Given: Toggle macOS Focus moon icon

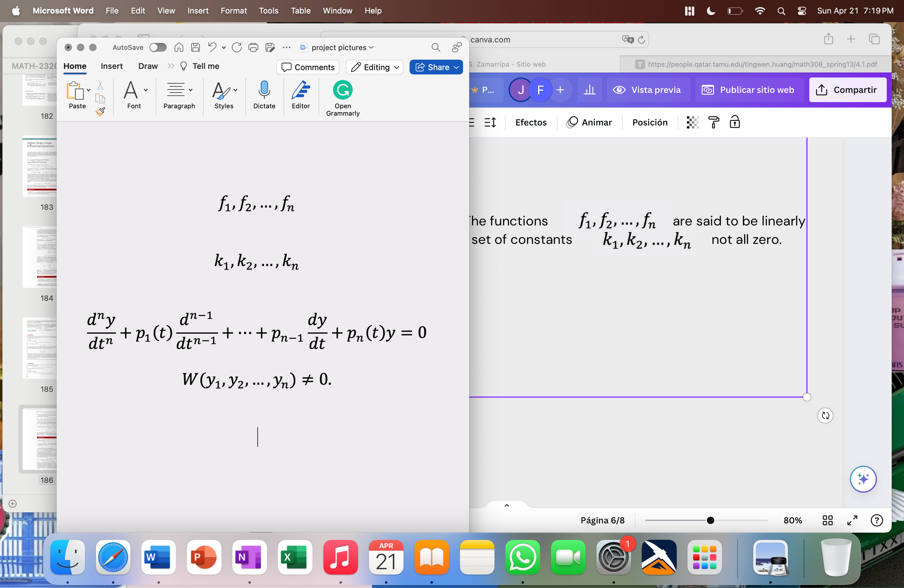Looking at the screenshot, I should coord(711,11).
